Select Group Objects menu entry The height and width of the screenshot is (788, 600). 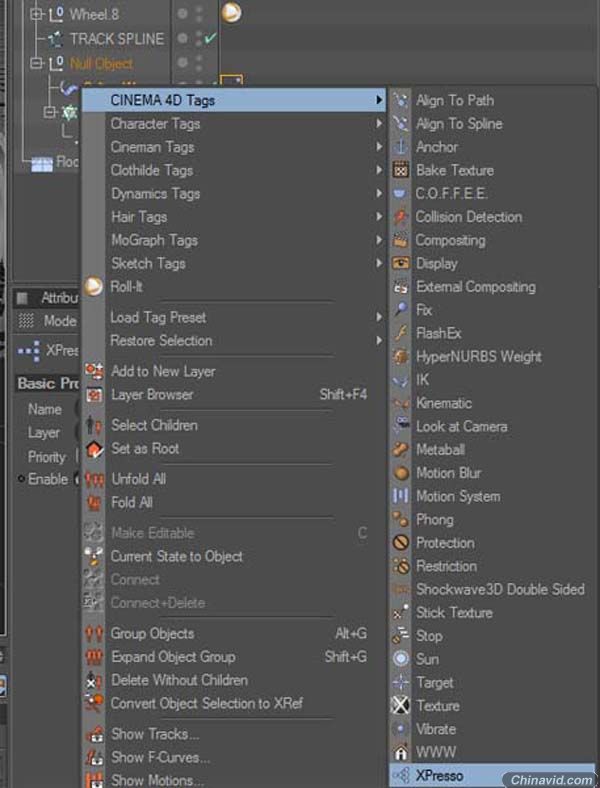point(234,633)
